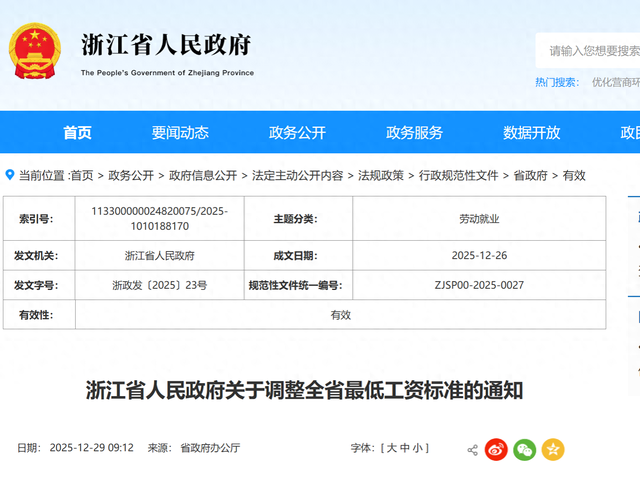This screenshot has width=640, height=483.
Task: Click the national emblem logo
Action: pos(35,51)
